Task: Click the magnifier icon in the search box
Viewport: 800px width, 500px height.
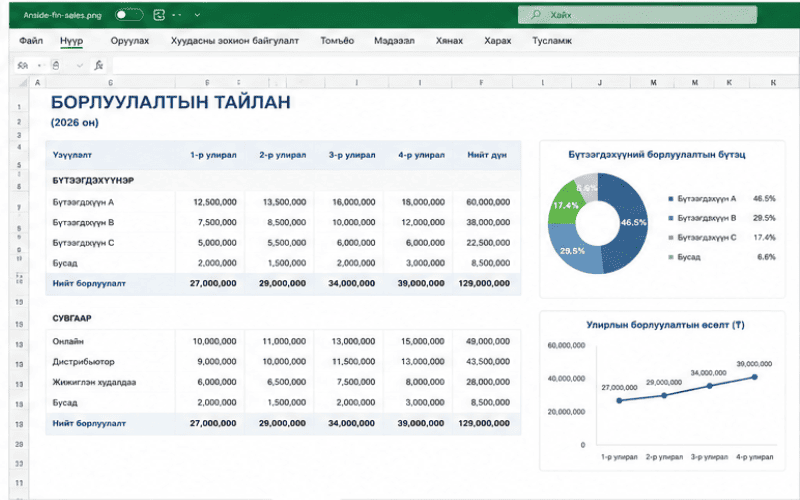Action: (x=536, y=15)
